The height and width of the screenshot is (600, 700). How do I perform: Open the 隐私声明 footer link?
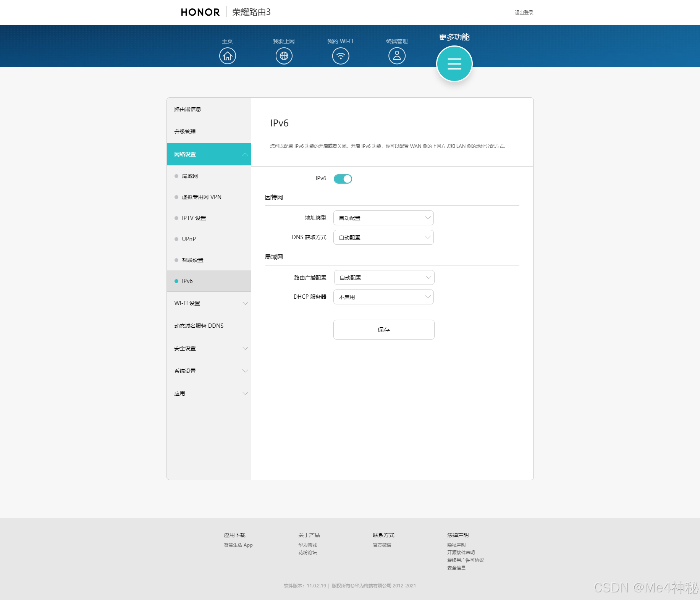(x=456, y=545)
